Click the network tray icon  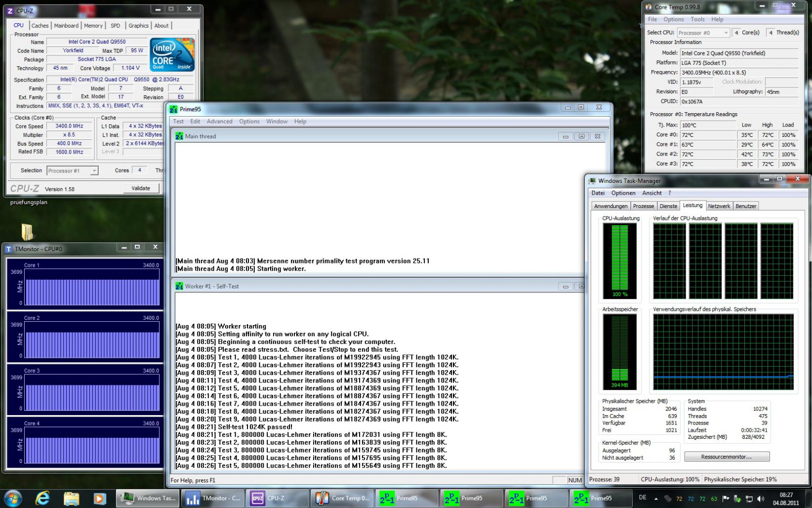pyautogui.click(x=749, y=499)
